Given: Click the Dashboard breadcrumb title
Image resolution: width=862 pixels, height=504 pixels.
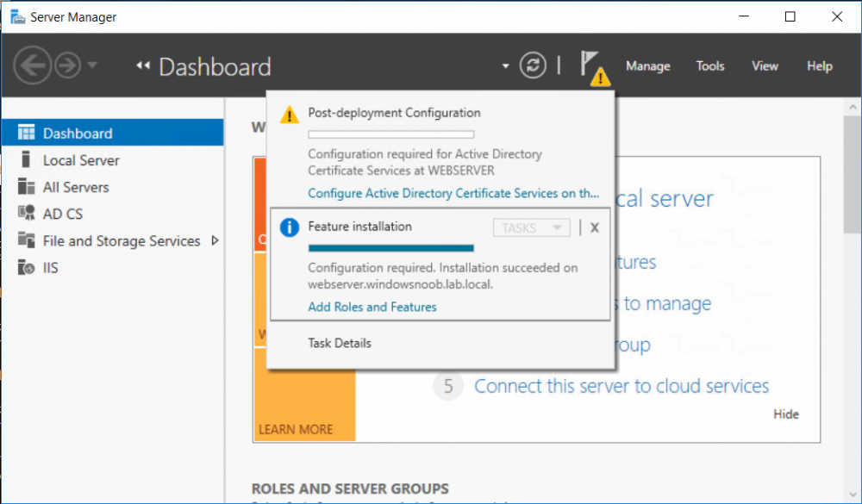Looking at the screenshot, I should (x=215, y=66).
